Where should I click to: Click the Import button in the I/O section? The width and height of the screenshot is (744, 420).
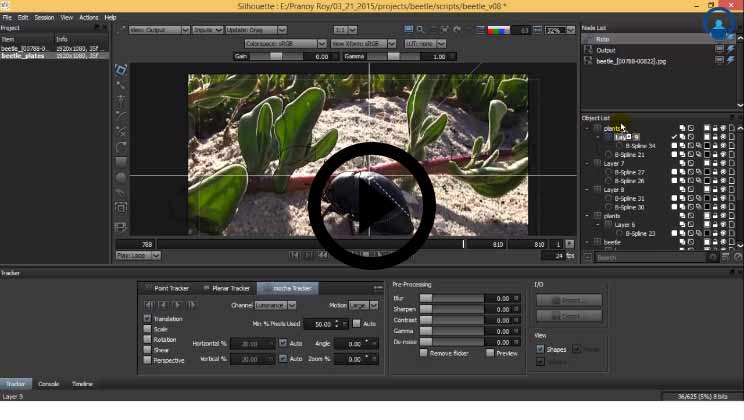coord(568,300)
